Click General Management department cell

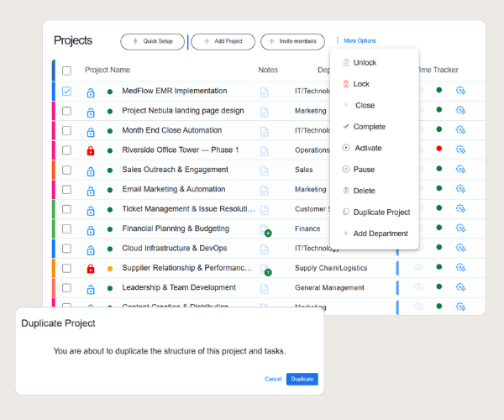click(329, 287)
